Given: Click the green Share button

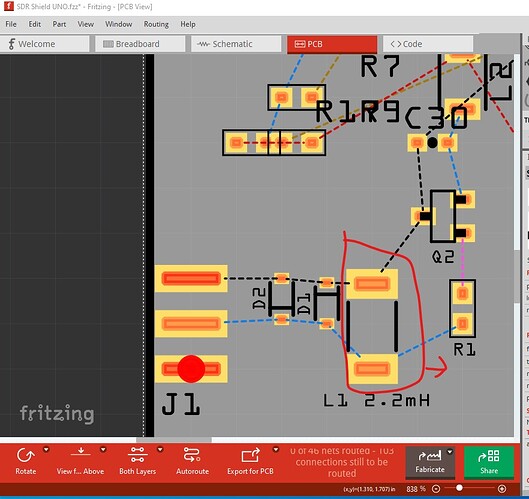Looking at the screenshot, I should coord(489,462).
